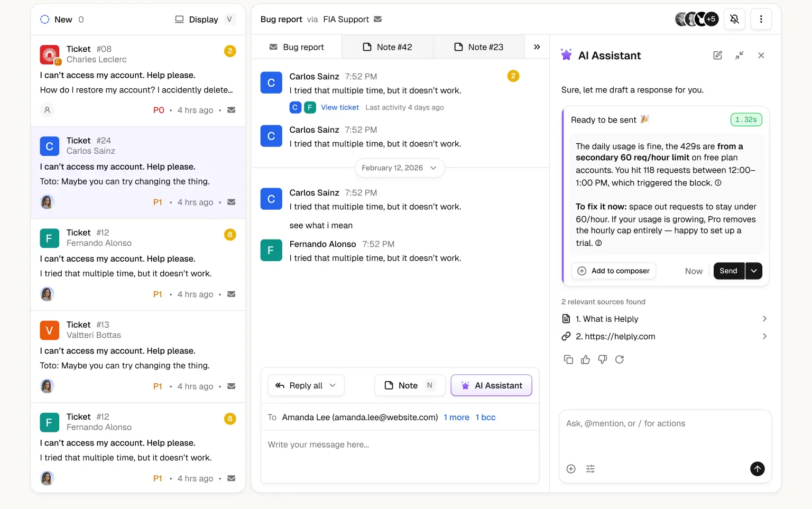Image resolution: width=812 pixels, height=509 pixels.
Task: Mute notifications with the crossed bell icon
Action: [x=734, y=19]
